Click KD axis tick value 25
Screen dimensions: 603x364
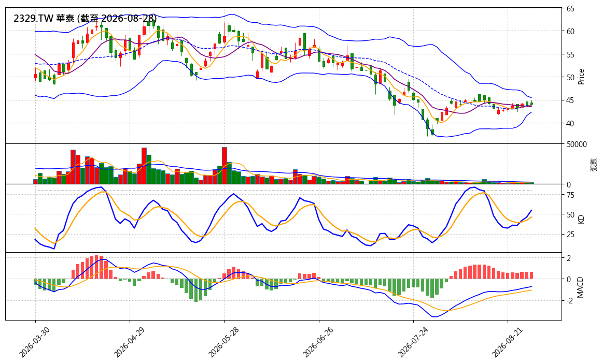570,234
